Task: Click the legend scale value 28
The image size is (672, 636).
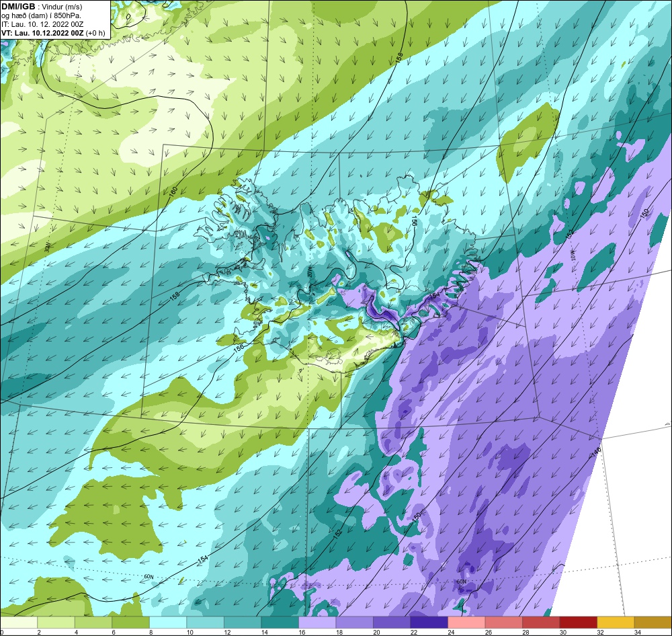Action: click(526, 632)
